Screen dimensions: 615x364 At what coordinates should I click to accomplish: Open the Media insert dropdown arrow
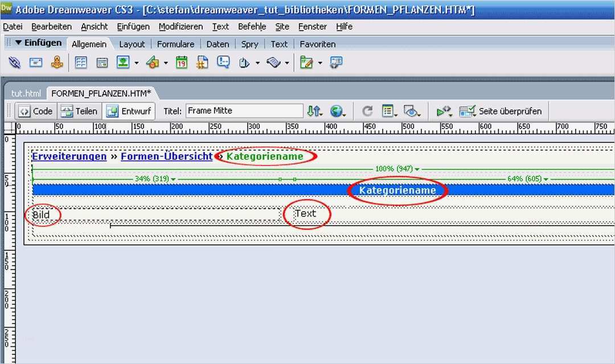click(165, 63)
